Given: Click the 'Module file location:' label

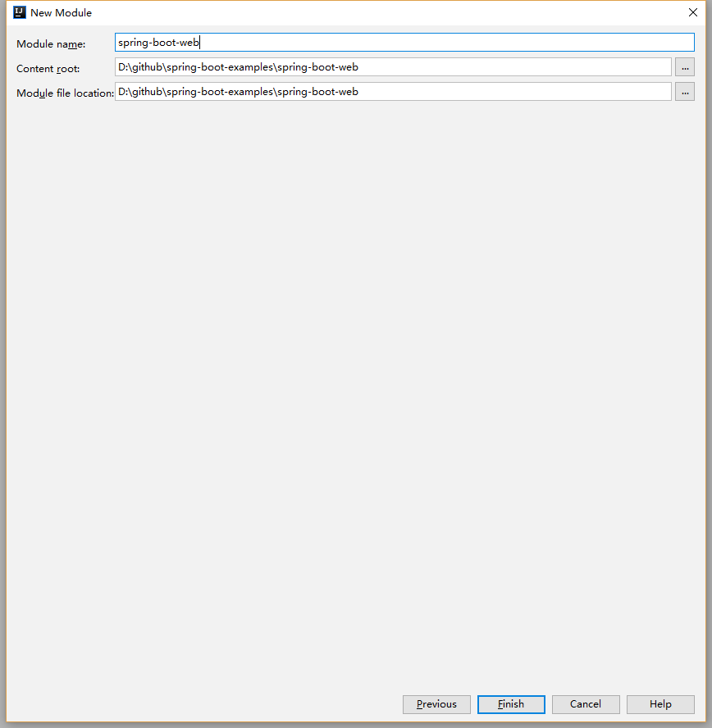Looking at the screenshot, I should 65,93.
